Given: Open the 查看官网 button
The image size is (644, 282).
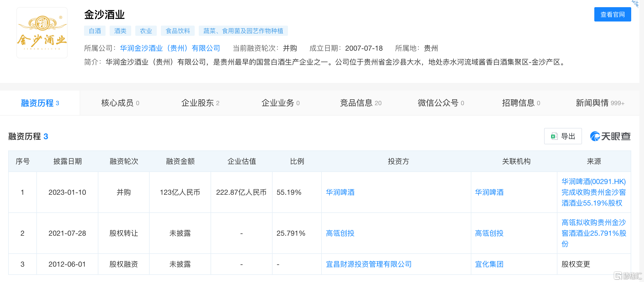Looking at the screenshot, I should pos(612,15).
